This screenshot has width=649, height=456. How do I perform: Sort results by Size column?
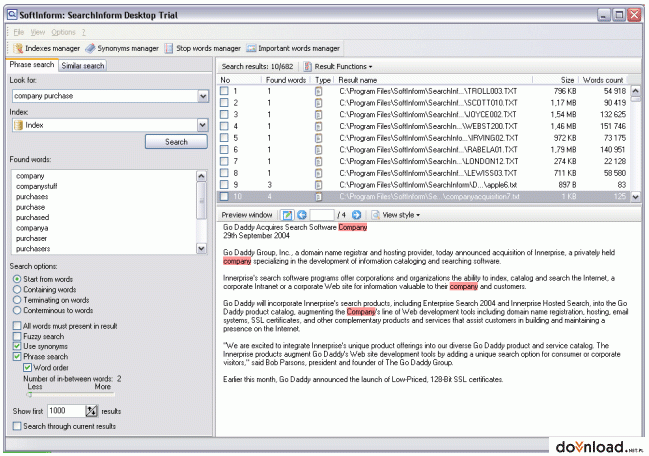[556, 80]
